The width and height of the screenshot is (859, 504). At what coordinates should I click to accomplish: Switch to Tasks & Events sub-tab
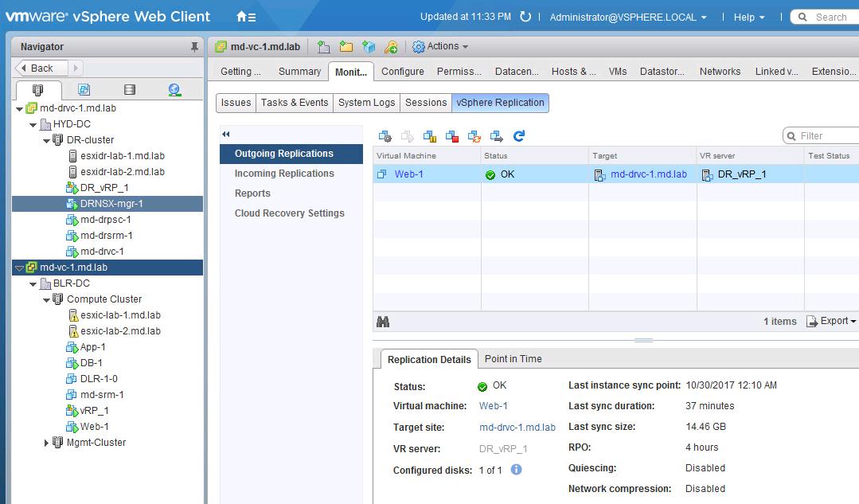tap(295, 103)
